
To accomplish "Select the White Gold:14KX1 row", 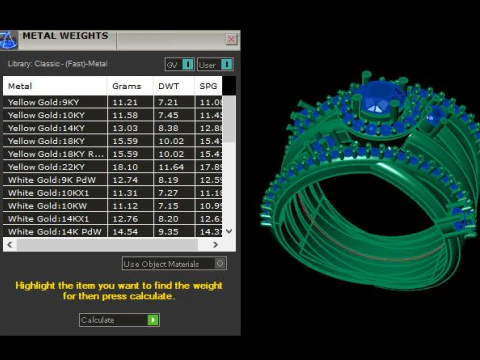I will 113,219.
